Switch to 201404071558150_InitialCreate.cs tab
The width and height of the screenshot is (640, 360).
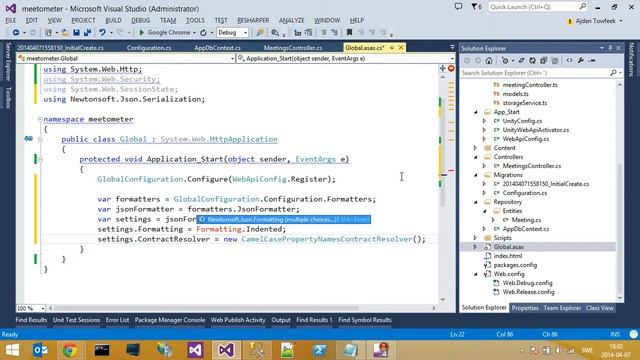(60, 48)
